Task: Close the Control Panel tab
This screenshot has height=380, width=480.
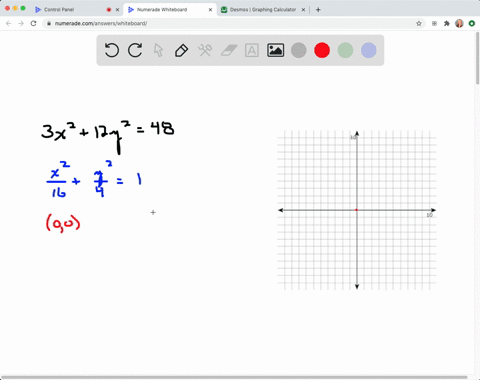Action: (x=117, y=10)
